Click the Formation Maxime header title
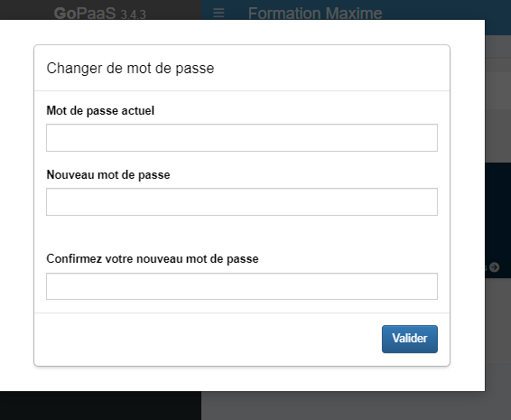This screenshot has height=420, width=511. point(315,14)
